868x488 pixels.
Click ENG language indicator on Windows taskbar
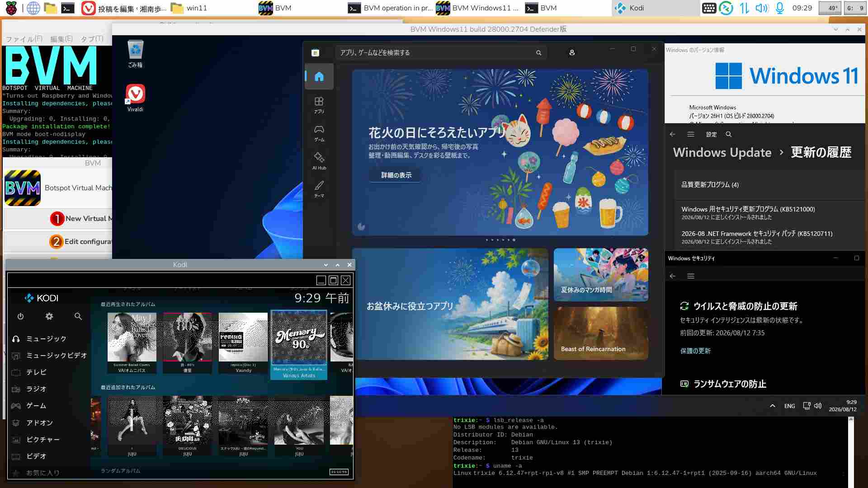pos(789,406)
